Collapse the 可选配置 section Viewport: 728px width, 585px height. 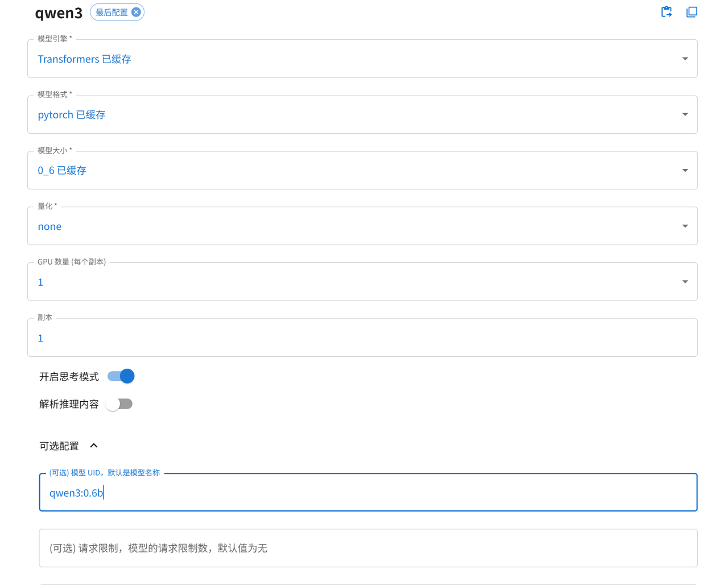(94, 446)
